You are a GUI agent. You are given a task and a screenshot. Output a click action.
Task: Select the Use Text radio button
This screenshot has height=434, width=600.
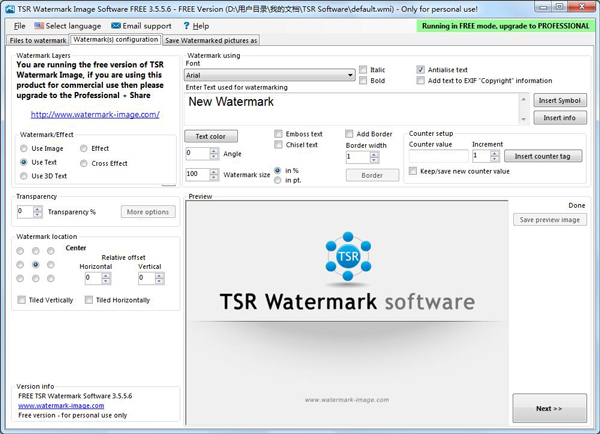(24, 162)
